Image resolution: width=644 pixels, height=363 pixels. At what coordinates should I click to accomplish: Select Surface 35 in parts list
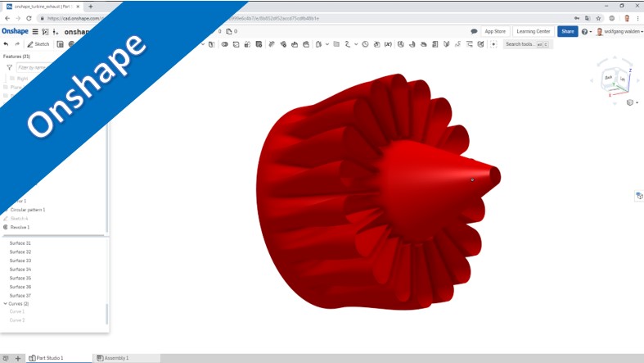coord(20,278)
